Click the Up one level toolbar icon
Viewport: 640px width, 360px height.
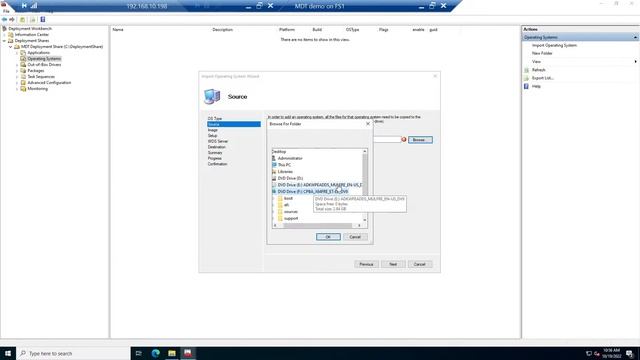[22, 19]
